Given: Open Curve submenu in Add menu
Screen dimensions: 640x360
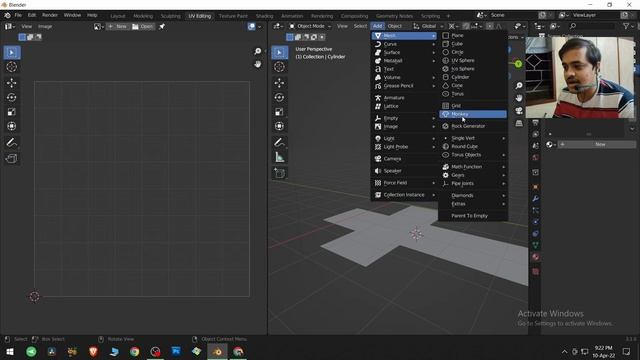Looking at the screenshot, I should (404, 44).
